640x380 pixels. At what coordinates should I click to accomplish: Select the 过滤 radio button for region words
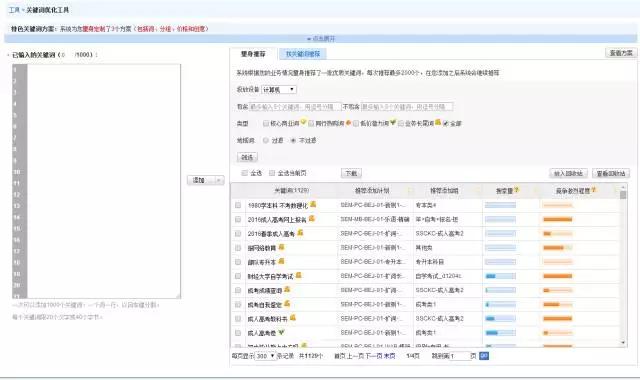(266, 140)
